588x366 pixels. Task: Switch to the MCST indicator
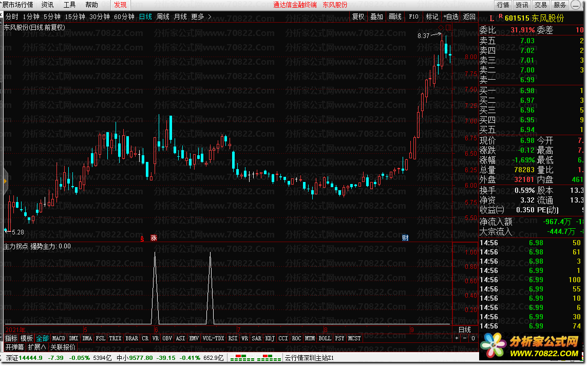click(x=354, y=339)
